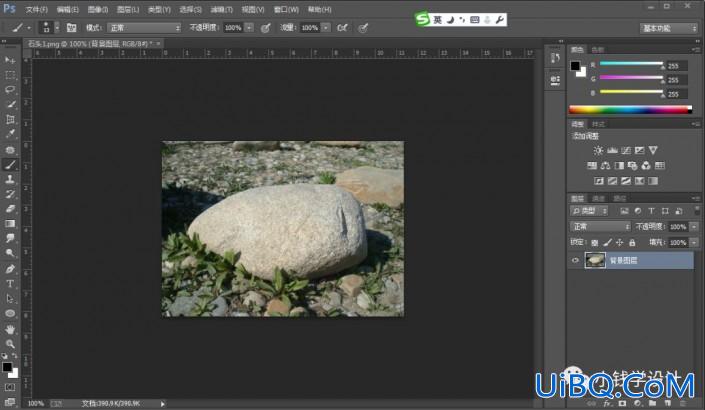Enable airbrush mode in options bar
Screen dimensions: 705x410
pos(342,28)
